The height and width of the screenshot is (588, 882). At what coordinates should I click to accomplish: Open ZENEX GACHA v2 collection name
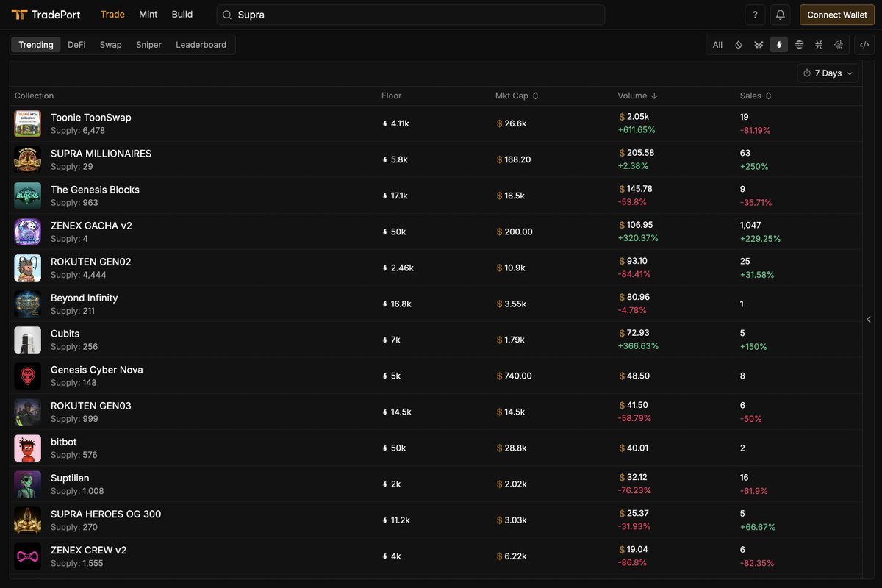pos(91,226)
